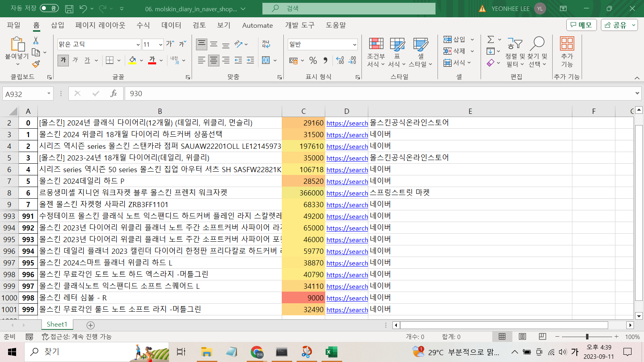The height and width of the screenshot is (362, 644).
Task: Open the 조건부 서식 conditional formatting menu
Action: (x=376, y=51)
